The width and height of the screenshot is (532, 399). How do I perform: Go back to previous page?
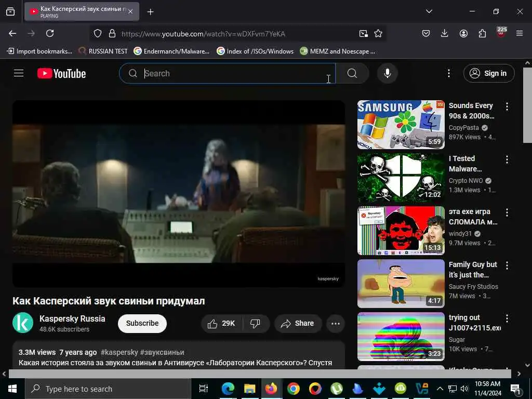click(x=12, y=33)
